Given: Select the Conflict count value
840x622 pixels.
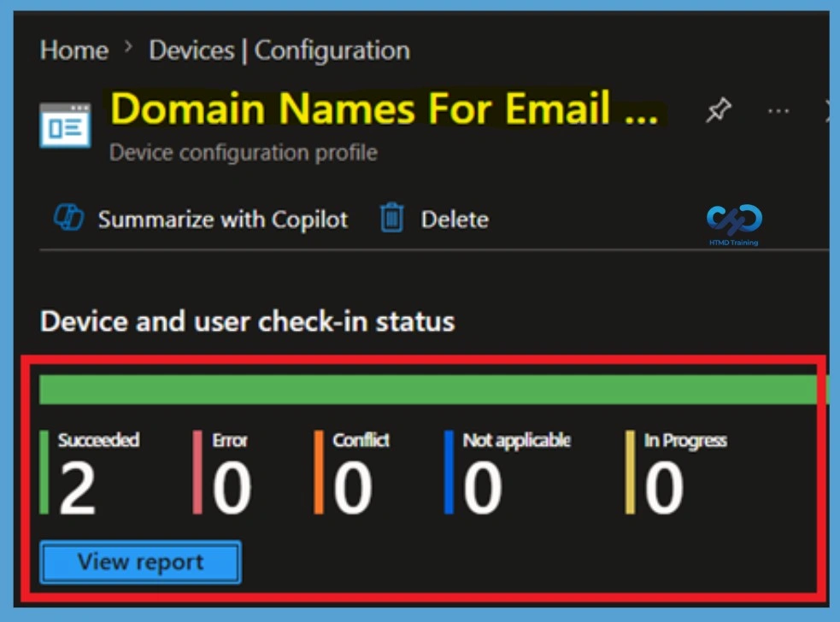Looking at the screenshot, I should [353, 488].
